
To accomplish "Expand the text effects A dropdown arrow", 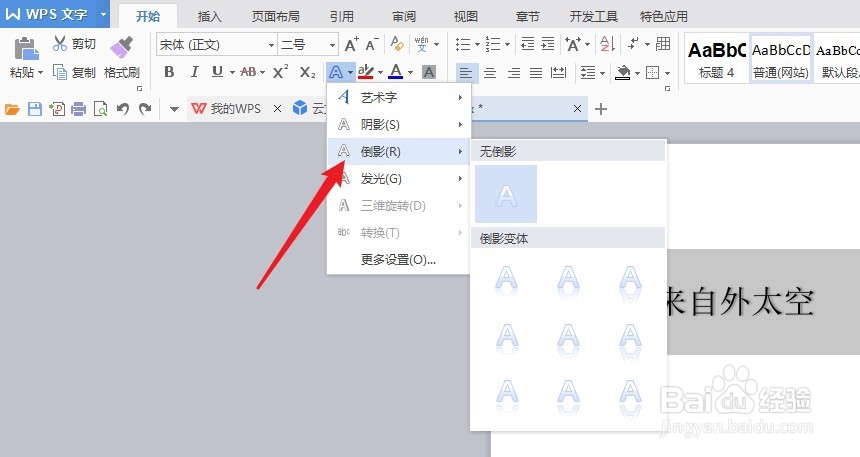I will [x=350, y=72].
